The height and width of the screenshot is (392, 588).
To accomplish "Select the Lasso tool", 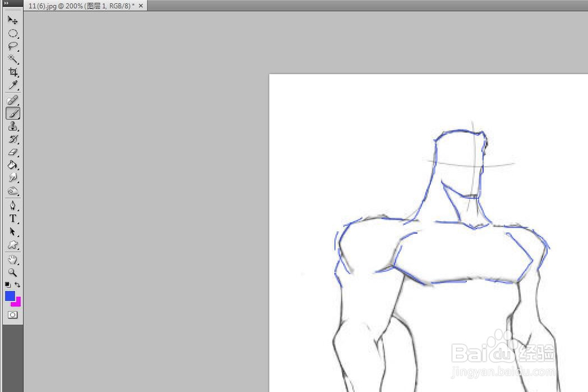I will [x=13, y=46].
